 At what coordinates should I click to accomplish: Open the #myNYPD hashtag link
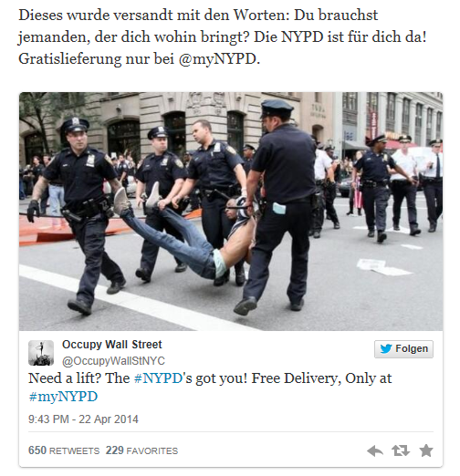(63, 397)
